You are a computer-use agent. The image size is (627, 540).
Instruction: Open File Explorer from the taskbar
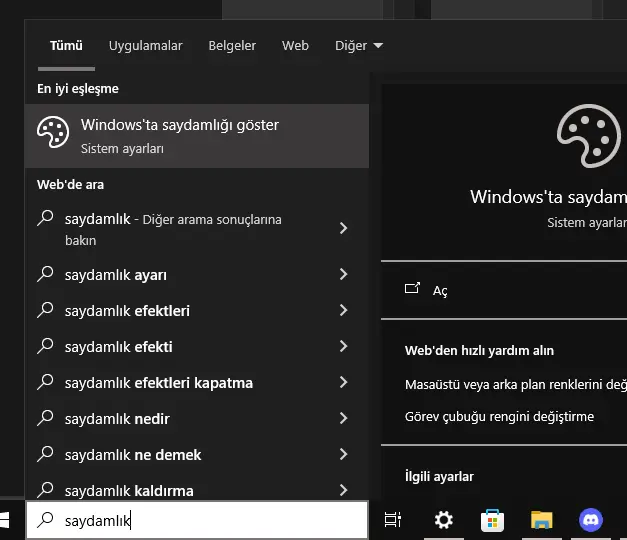pos(541,520)
